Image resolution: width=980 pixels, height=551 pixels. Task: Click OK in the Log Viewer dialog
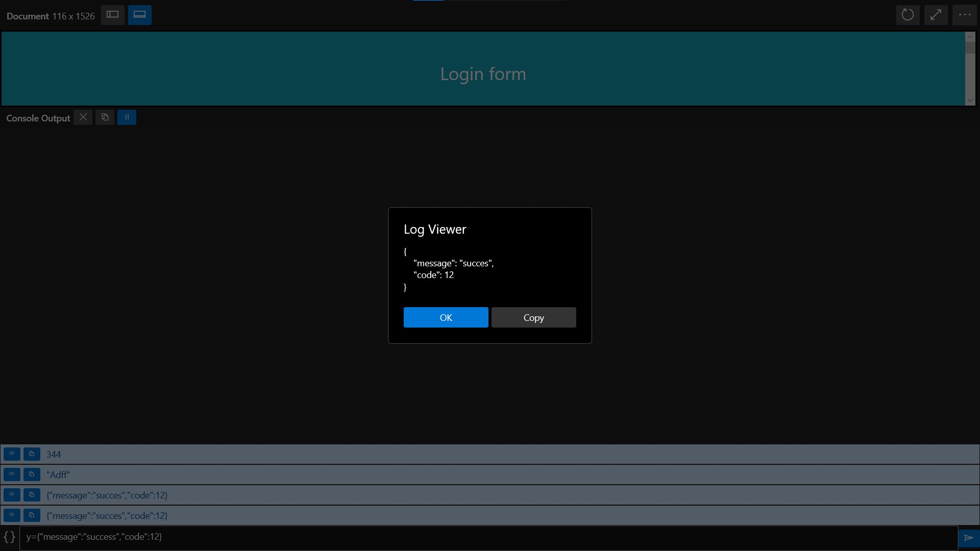point(446,317)
